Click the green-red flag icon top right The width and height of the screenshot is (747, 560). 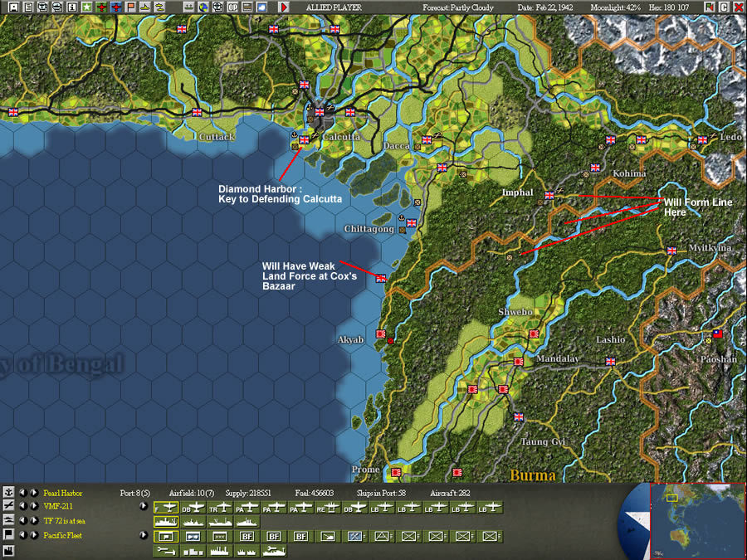click(710, 7)
